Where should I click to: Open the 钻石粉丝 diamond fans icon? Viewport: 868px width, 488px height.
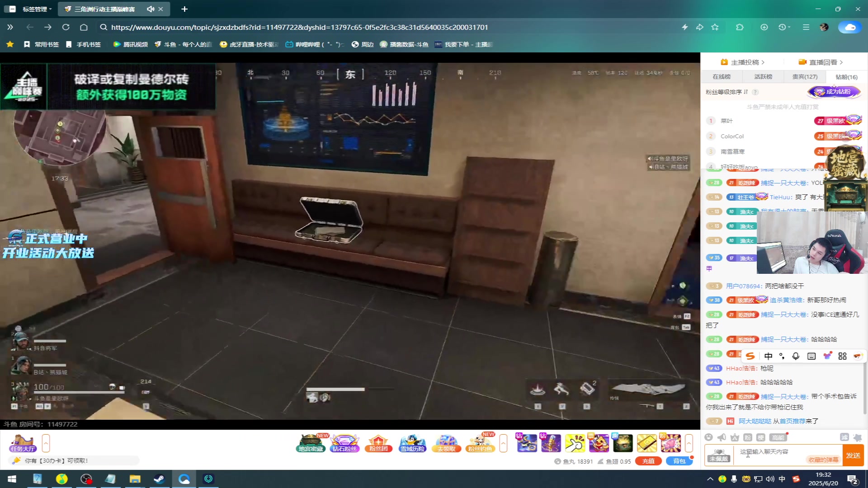tap(344, 443)
